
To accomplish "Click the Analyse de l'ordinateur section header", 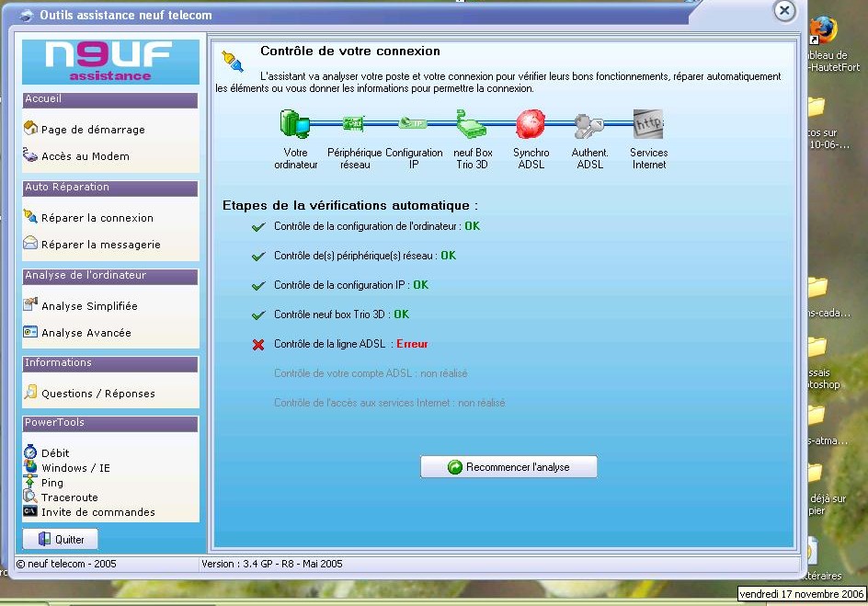I will click(x=110, y=276).
